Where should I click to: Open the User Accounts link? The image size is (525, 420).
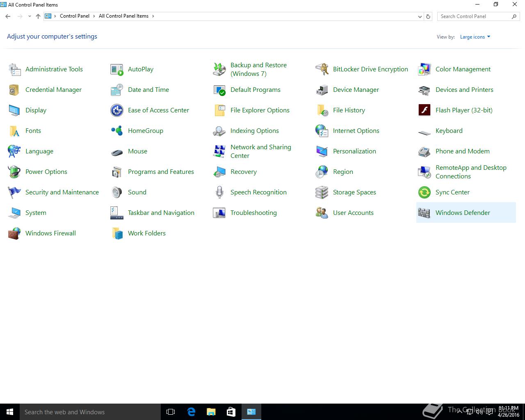click(x=353, y=213)
